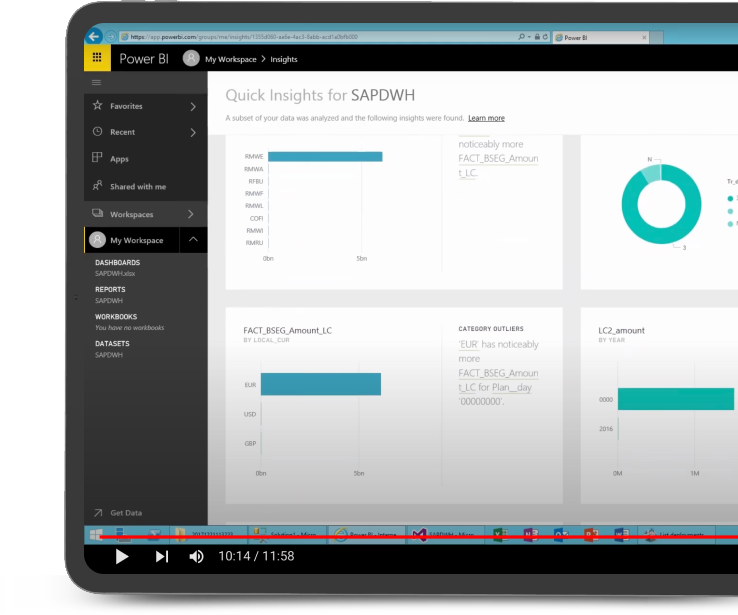Open Excel from the taskbar
The image size is (738, 615).
click(x=500, y=535)
